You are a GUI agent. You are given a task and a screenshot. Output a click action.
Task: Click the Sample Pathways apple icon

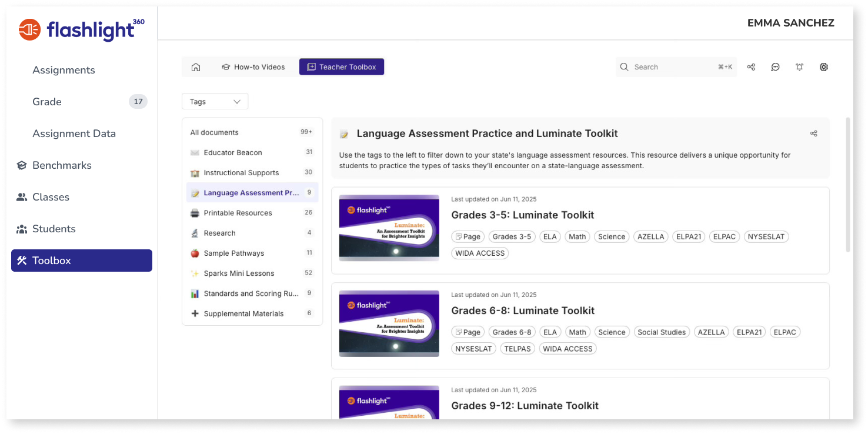point(195,253)
